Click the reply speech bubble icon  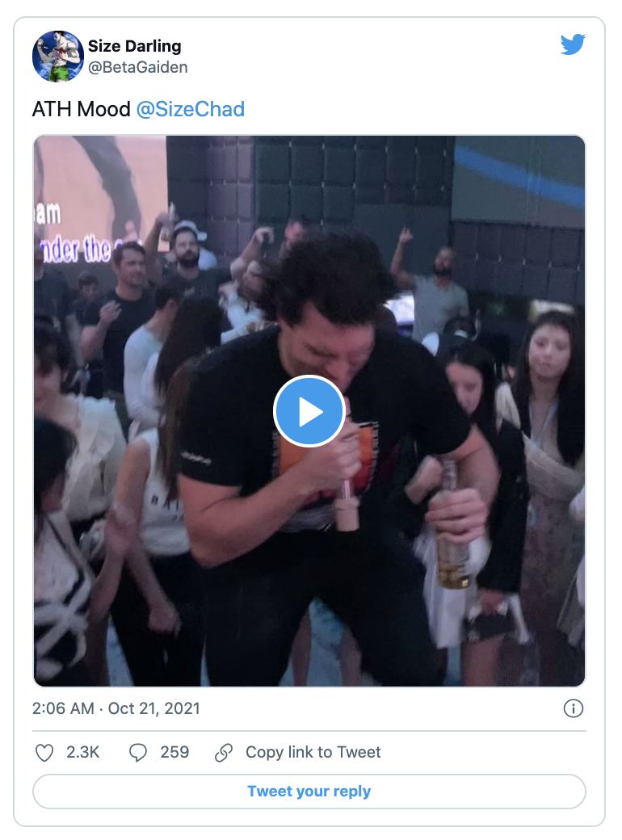(138, 753)
